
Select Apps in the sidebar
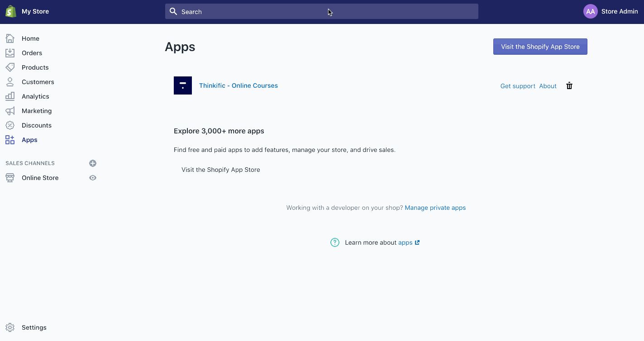29,140
